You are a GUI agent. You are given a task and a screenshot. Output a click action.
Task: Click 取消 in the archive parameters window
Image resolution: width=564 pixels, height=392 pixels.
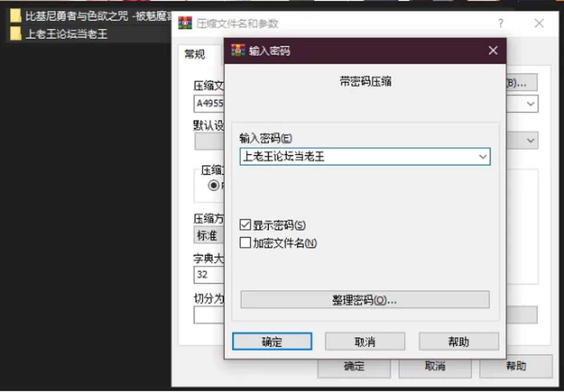tap(435, 367)
